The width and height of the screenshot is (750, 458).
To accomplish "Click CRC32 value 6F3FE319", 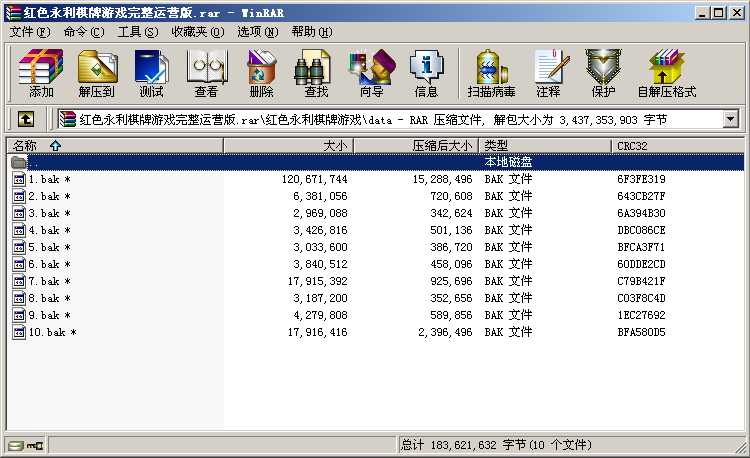I will 641,179.
